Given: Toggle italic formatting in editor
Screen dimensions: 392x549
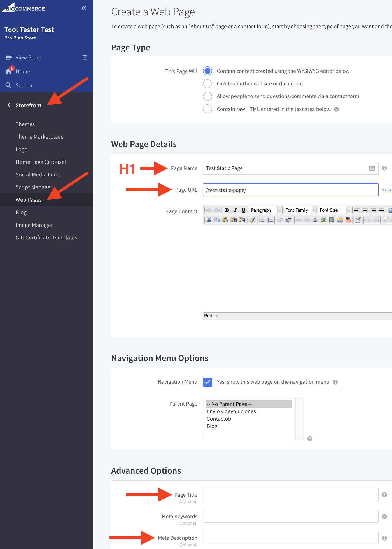Looking at the screenshot, I should (x=235, y=210).
